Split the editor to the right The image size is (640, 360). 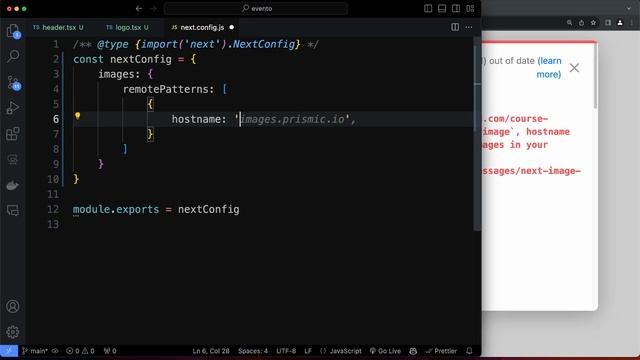(x=455, y=27)
